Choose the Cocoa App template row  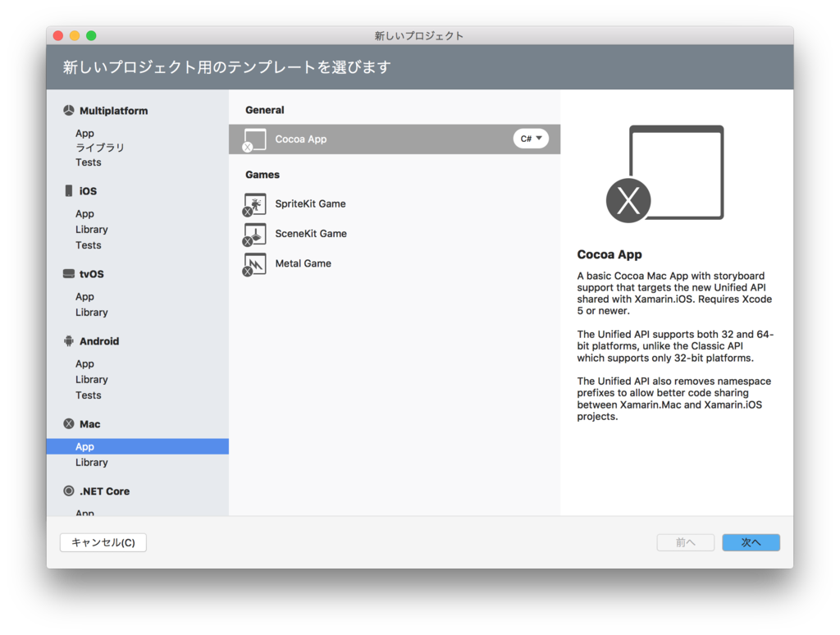click(395, 139)
